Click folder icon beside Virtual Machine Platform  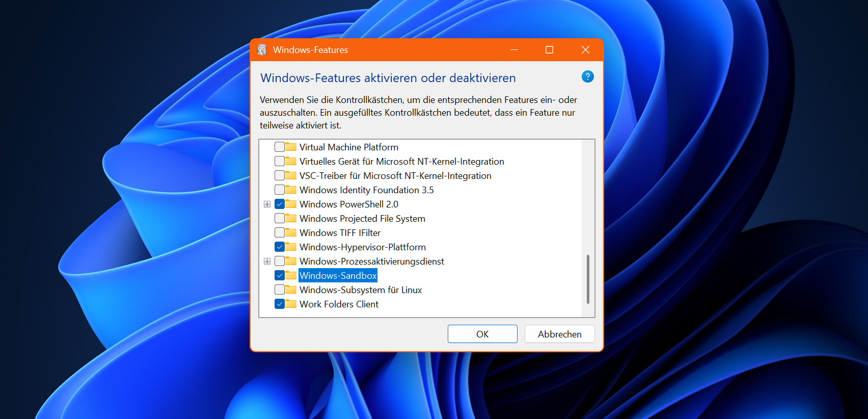[291, 147]
